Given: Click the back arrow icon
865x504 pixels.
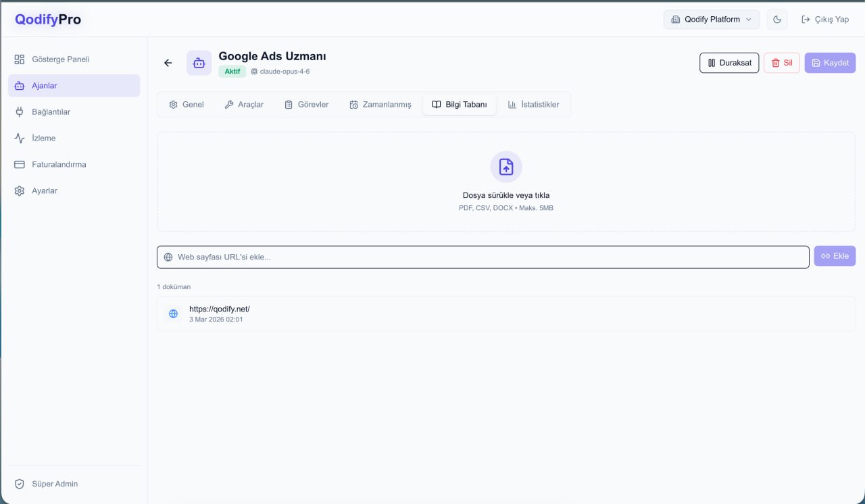Looking at the screenshot, I should click(168, 63).
